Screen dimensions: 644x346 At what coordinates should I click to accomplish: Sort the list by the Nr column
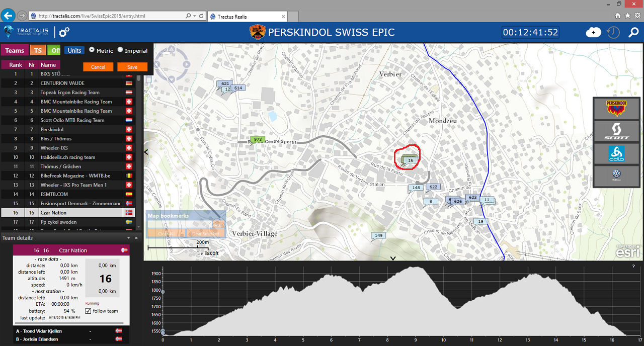pyautogui.click(x=31, y=64)
